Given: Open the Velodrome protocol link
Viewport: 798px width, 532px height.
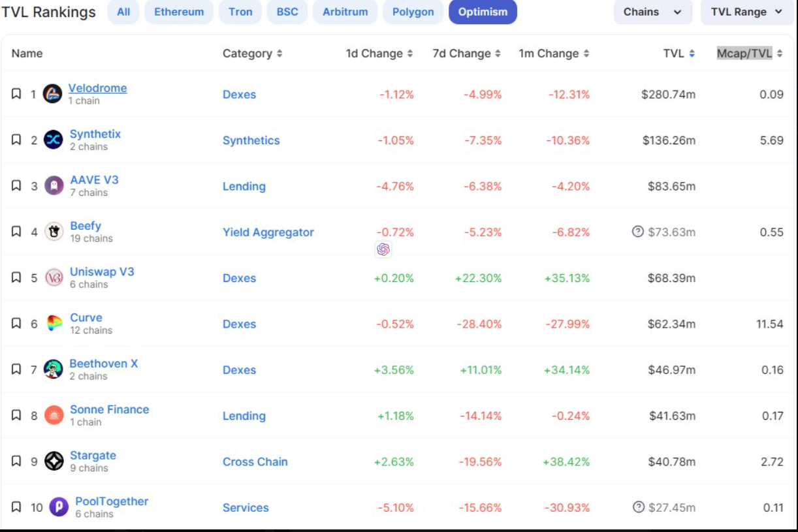Looking at the screenshot, I should 98,88.
